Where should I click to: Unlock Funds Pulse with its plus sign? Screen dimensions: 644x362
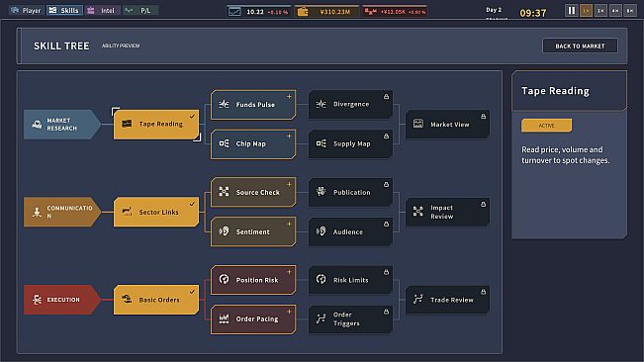coord(289,97)
